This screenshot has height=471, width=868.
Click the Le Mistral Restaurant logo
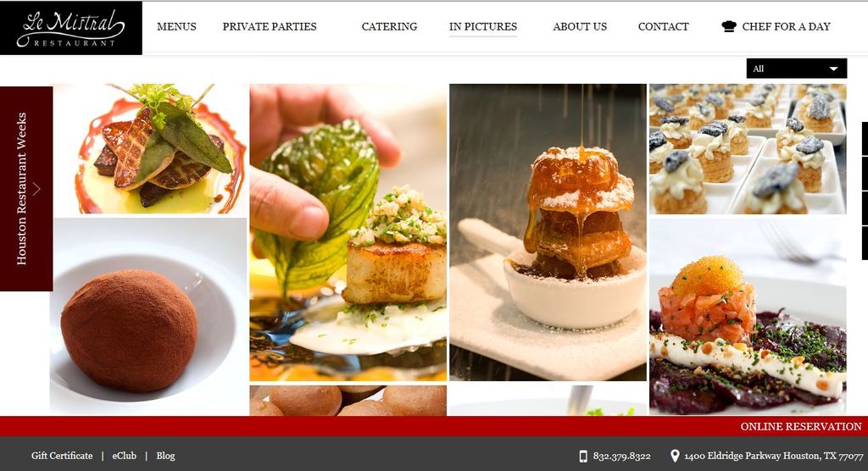point(71,28)
